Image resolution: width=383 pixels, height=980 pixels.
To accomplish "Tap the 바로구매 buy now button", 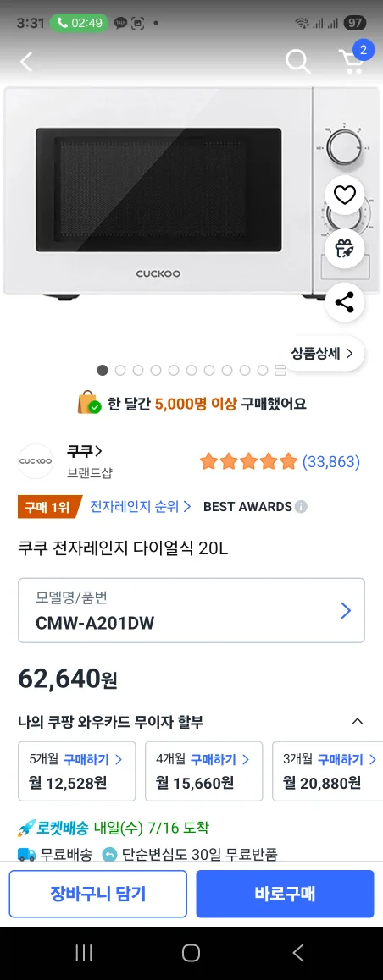I will (x=285, y=894).
